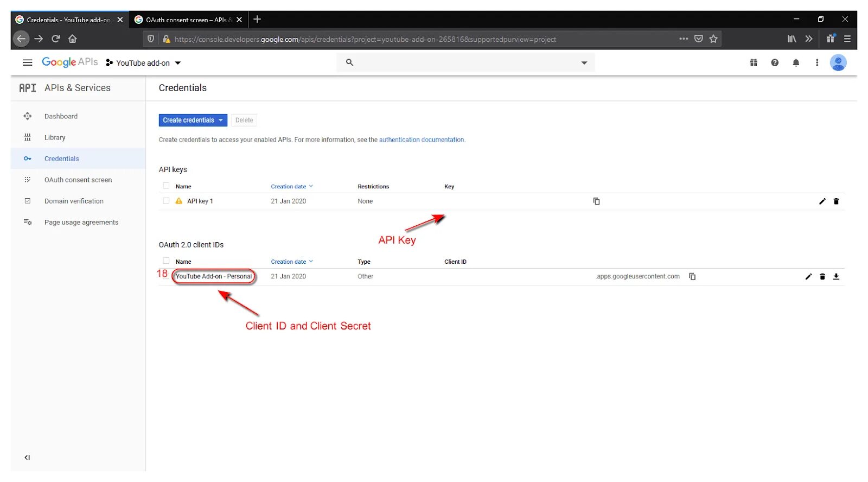Open the Firefox library icon

(x=792, y=39)
